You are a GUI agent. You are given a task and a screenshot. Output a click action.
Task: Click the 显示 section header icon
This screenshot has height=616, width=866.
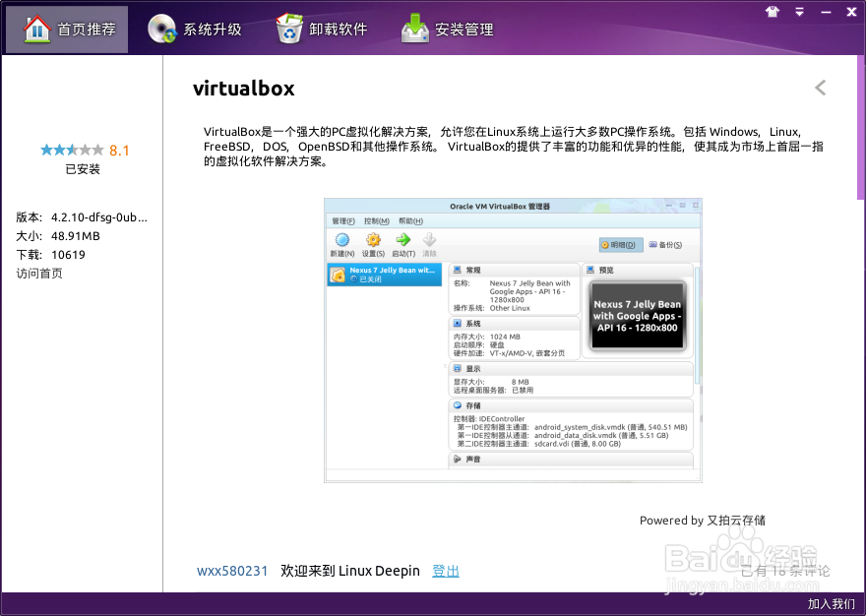[458, 368]
